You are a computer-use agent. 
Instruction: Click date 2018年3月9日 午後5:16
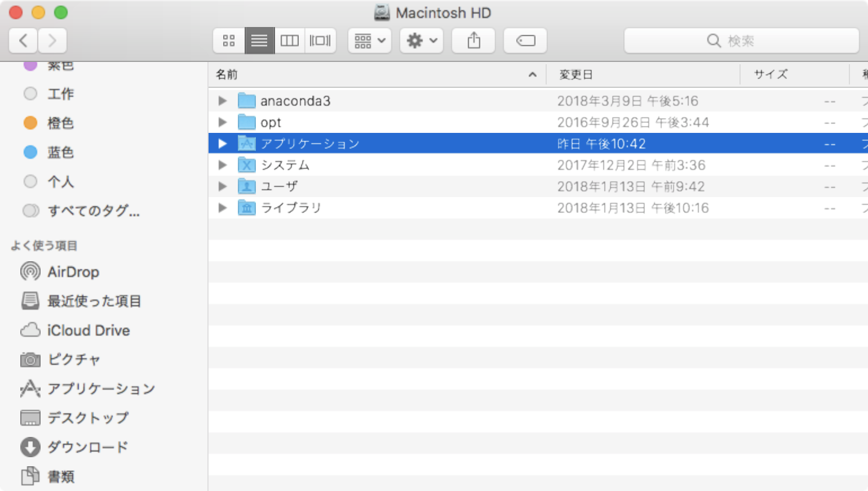click(628, 101)
